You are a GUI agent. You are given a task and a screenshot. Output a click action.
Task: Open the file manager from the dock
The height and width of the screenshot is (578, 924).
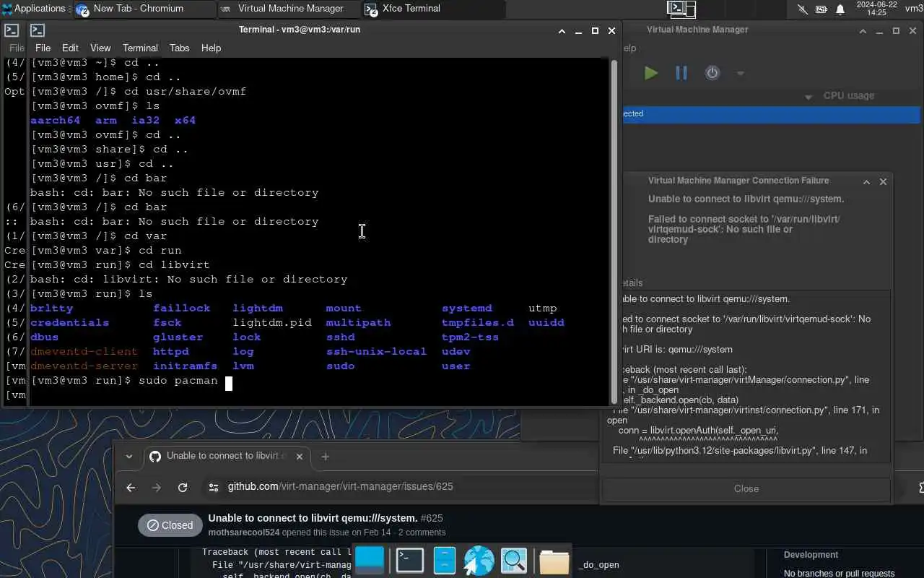[x=444, y=560]
